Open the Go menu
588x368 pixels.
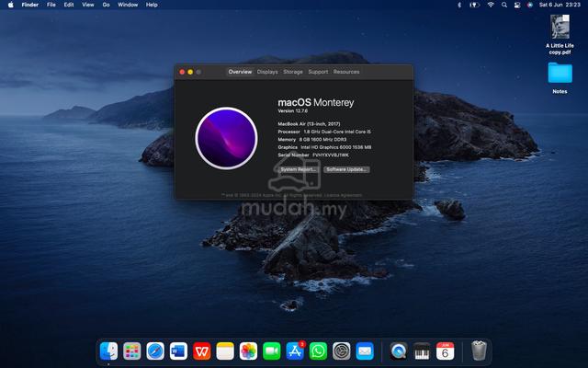pyautogui.click(x=107, y=5)
